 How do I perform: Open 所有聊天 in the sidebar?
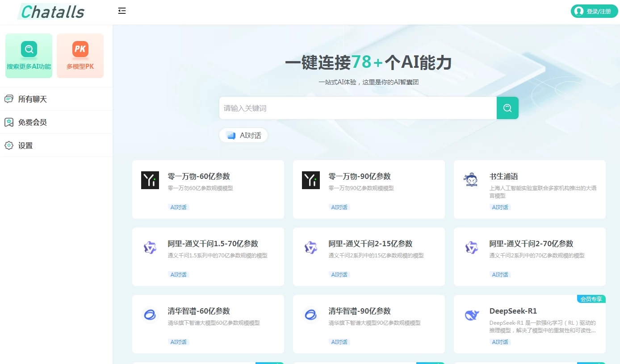[x=32, y=99]
